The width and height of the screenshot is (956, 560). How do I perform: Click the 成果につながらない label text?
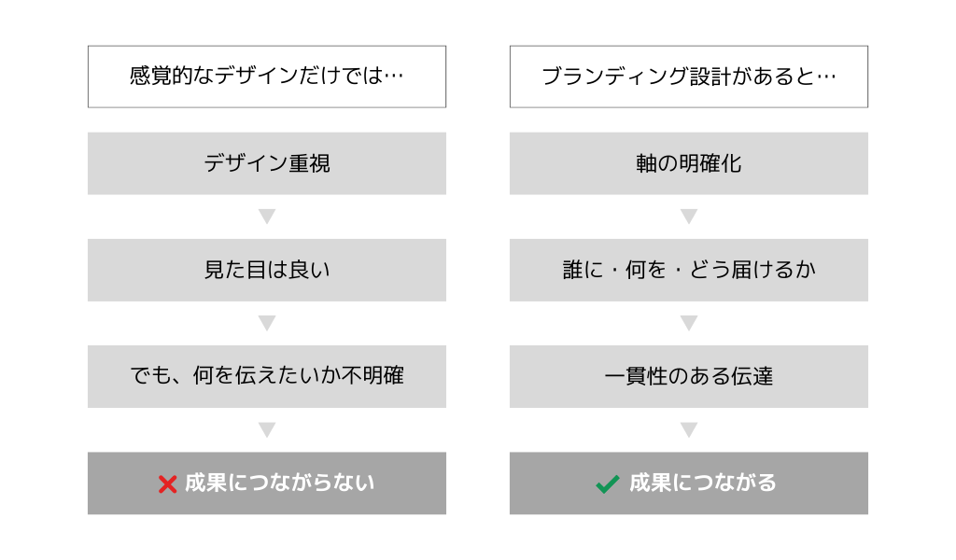(279, 483)
